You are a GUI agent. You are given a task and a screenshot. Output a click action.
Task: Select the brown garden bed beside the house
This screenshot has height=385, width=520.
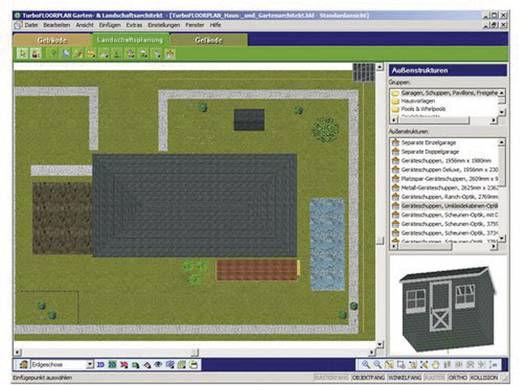(62, 218)
